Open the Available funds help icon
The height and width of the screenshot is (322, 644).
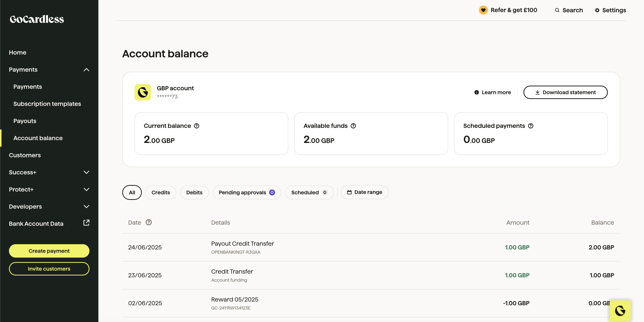(353, 126)
